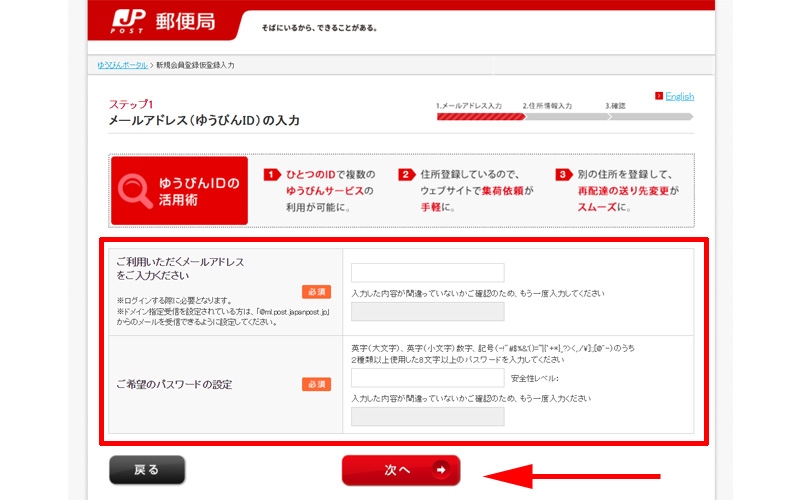800x500 pixels.
Task: Click the 必須 badge for password setting
Action: tap(316, 384)
